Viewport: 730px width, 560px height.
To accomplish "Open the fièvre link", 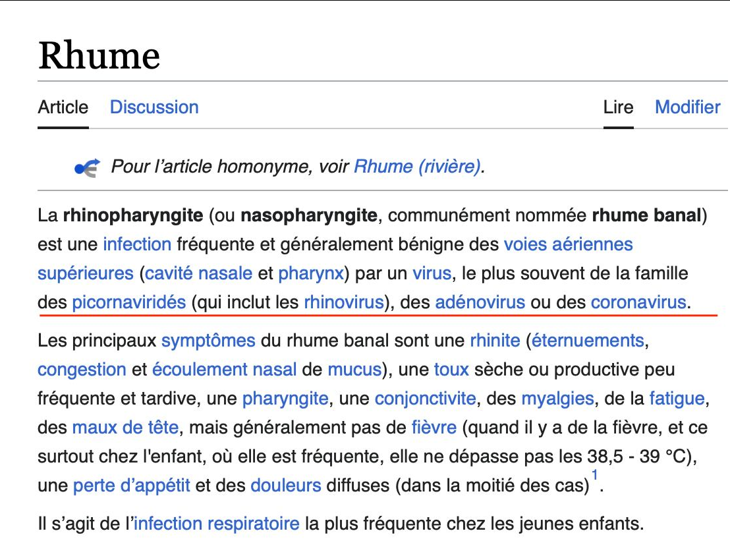I will pyautogui.click(x=434, y=428).
